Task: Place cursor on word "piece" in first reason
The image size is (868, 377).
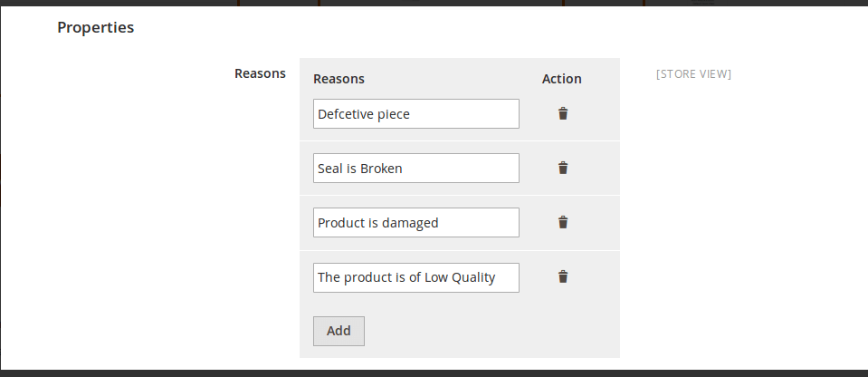Action: coord(394,115)
